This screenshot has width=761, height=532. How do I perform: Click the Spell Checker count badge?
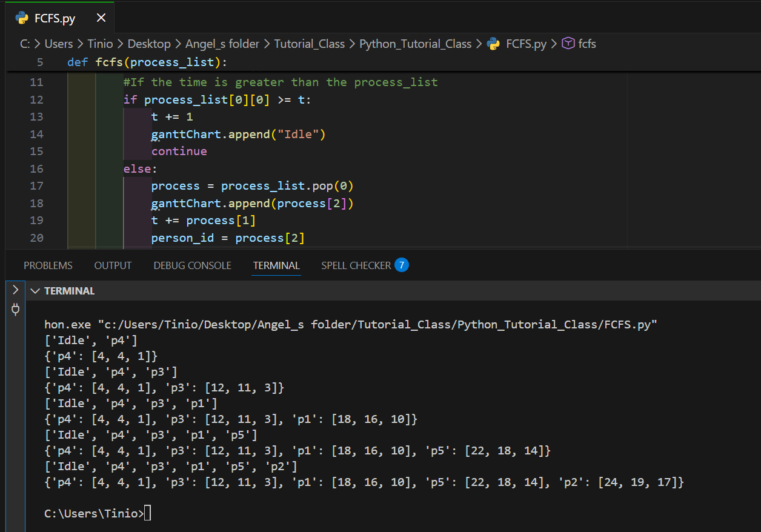point(401,265)
